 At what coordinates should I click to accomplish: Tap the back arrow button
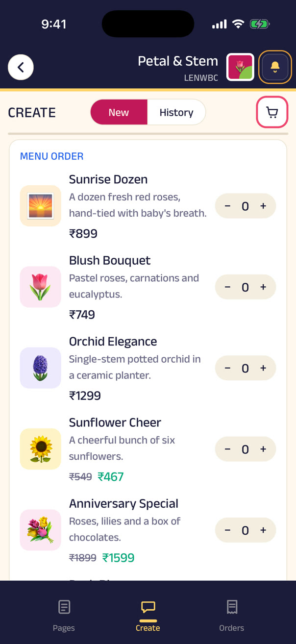coord(21,67)
